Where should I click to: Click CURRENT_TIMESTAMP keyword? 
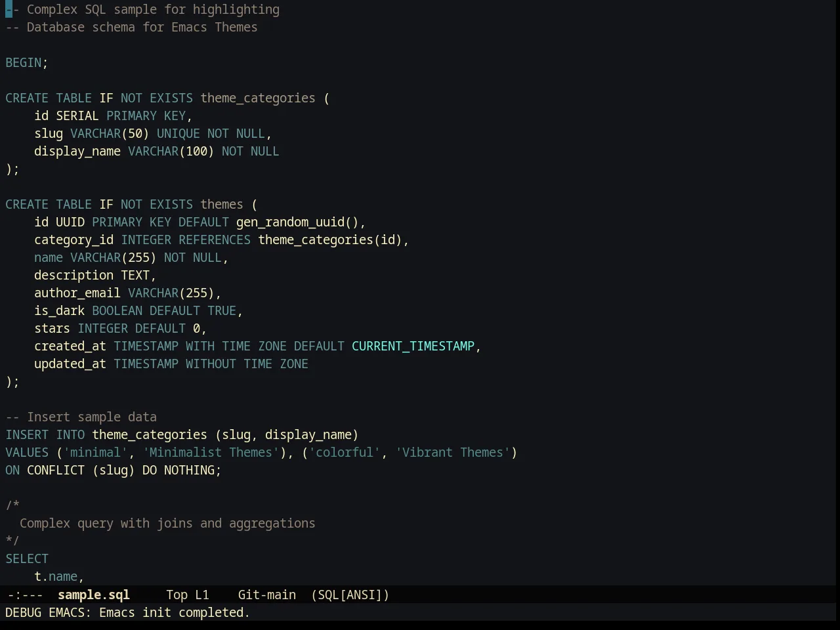click(x=413, y=346)
